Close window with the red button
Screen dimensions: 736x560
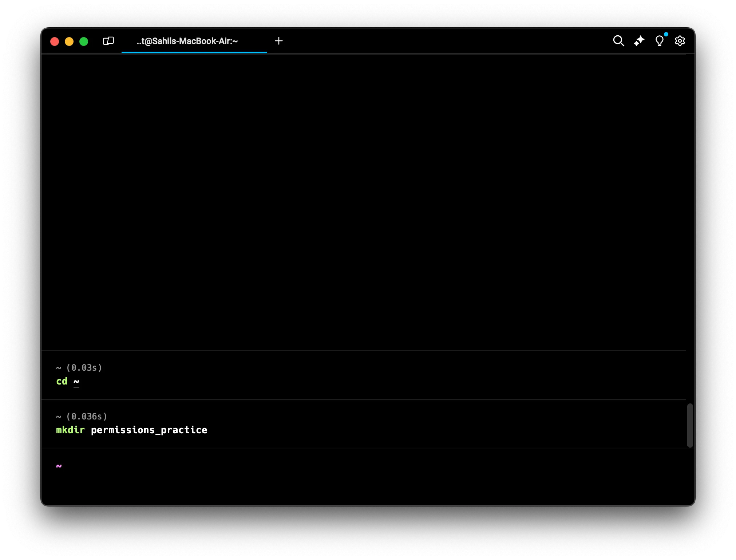point(55,42)
